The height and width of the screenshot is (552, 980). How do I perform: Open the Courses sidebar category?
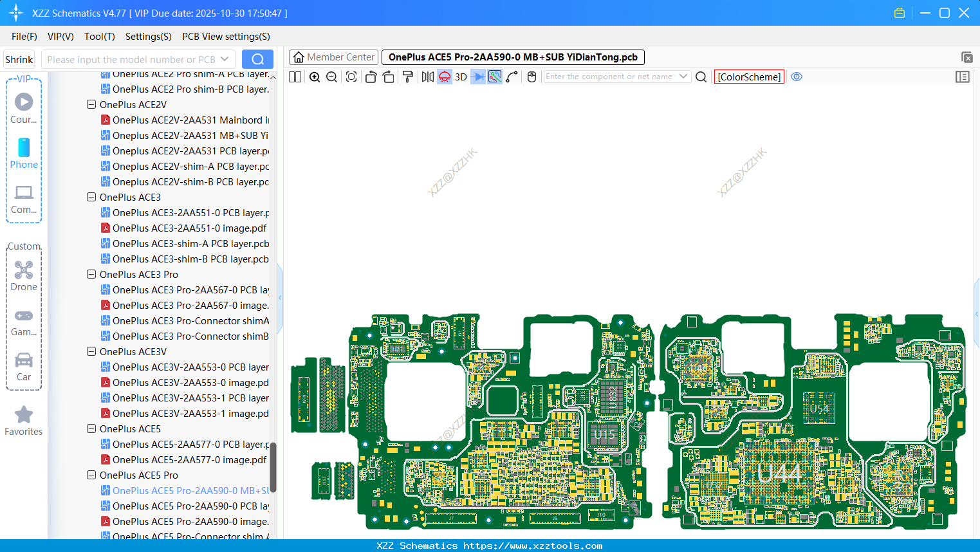pos(24,109)
